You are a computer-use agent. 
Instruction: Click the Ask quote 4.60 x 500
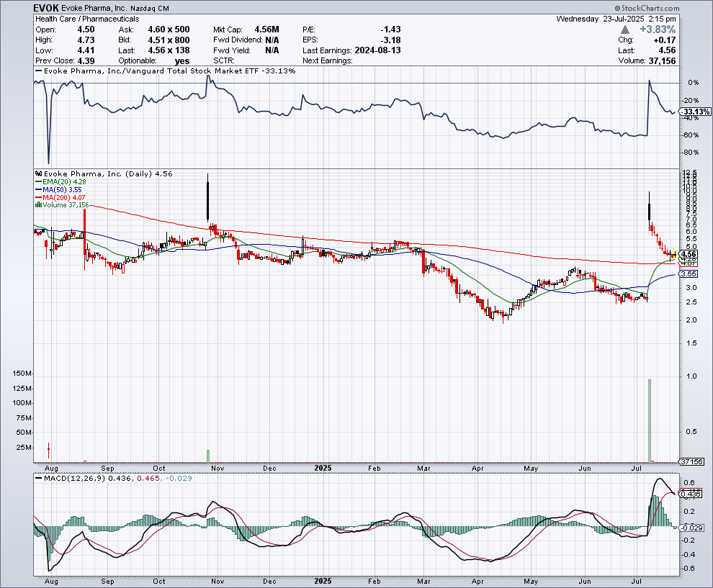pos(169,30)
